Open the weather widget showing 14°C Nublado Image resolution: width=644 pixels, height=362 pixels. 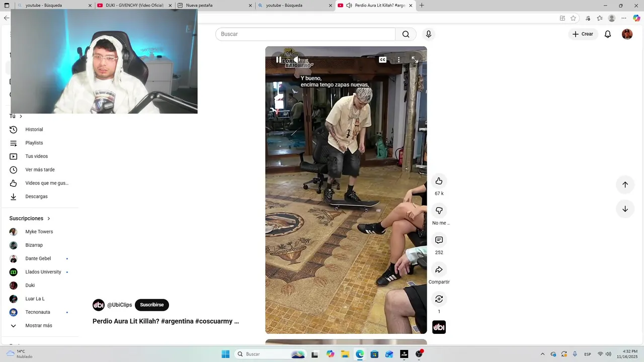pos(18,354)
